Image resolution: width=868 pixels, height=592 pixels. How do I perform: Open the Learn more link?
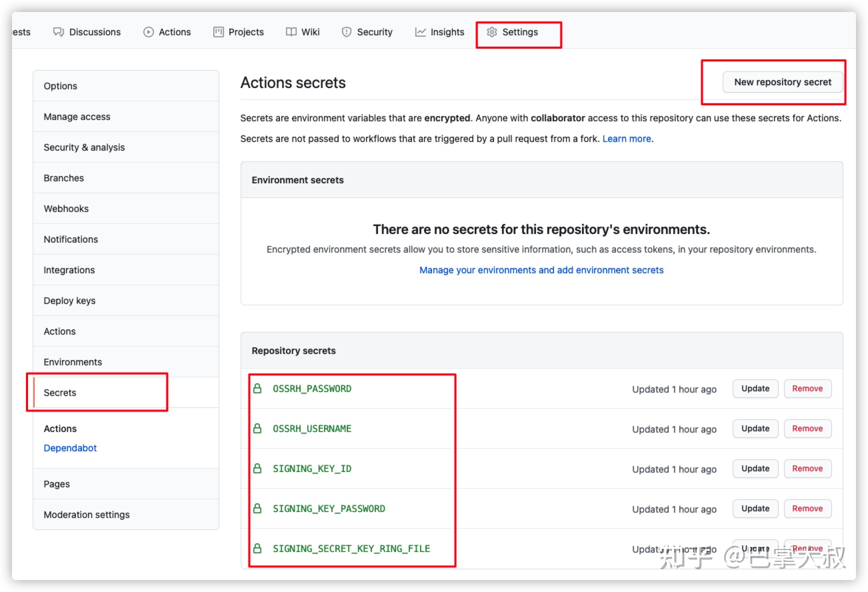click(627, 139)
